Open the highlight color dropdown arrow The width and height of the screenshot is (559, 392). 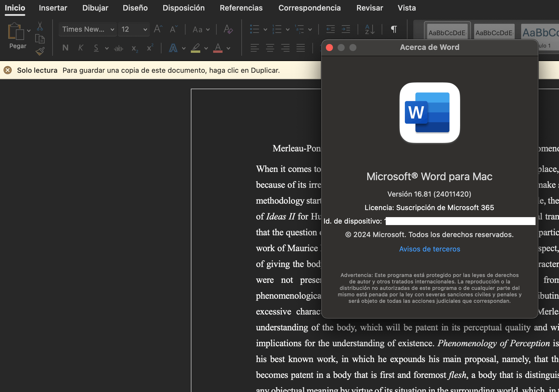[x=206, y=48]
